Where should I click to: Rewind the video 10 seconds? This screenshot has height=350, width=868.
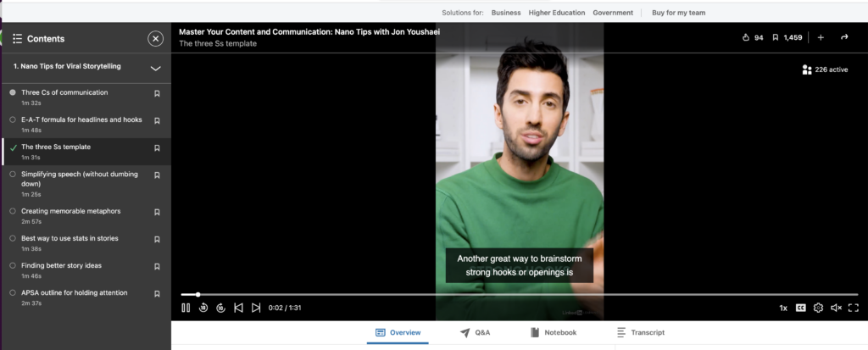click(x=203, y=308)
